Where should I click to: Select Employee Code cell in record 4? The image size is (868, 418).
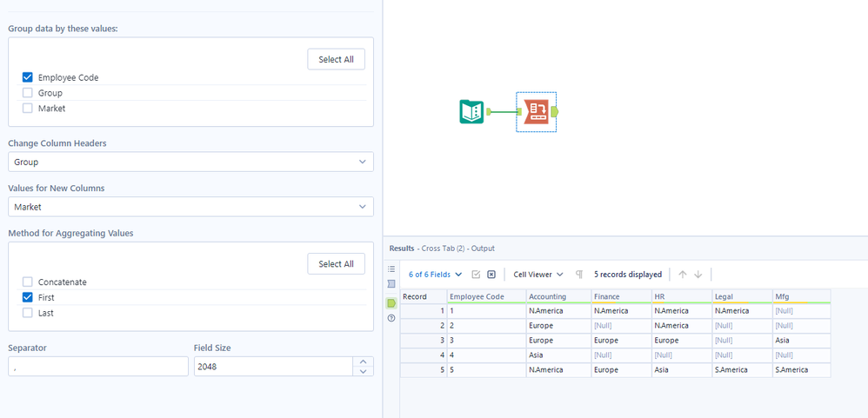click(x=486, y=355)
